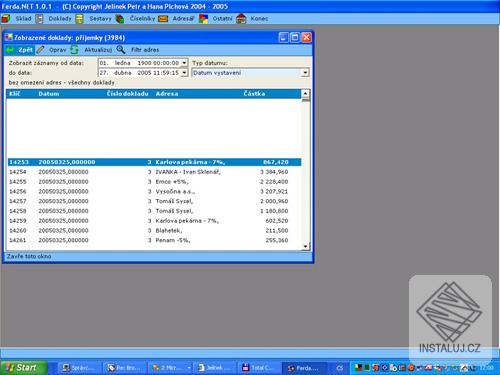
Task: Maximize the Zobrazené doklady window
Action: tap(295, 38)
